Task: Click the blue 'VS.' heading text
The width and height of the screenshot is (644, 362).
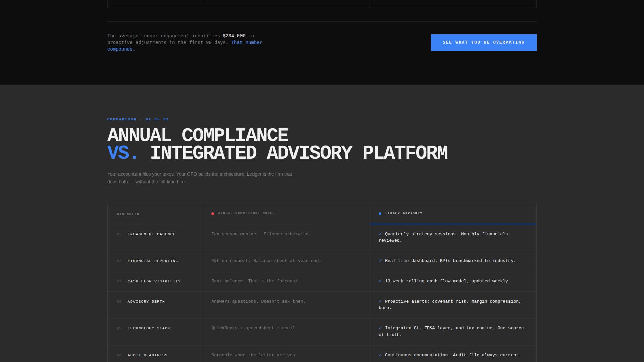Action: point(122,153)
